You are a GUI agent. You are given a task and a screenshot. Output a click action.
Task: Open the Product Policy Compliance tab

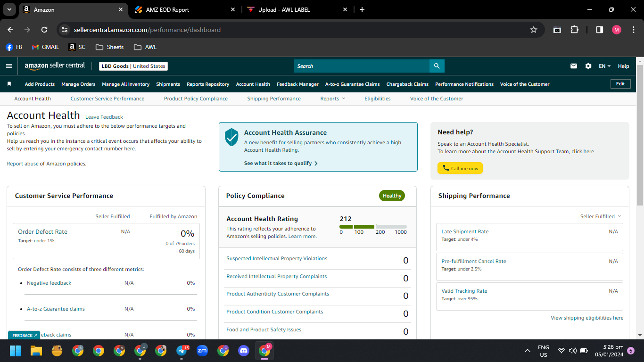[x=196, y=99]
